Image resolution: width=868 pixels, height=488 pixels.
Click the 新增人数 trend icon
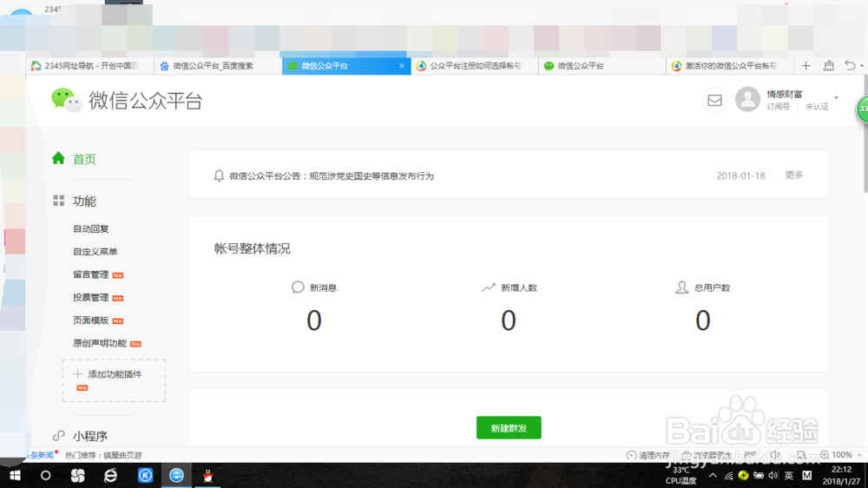(488, 287)
